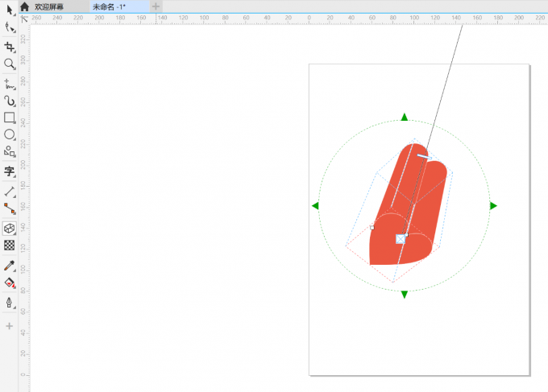The width and height of the screenshot is (548, 392).
Task: Select the Crop tool
Action: [10, 47]
